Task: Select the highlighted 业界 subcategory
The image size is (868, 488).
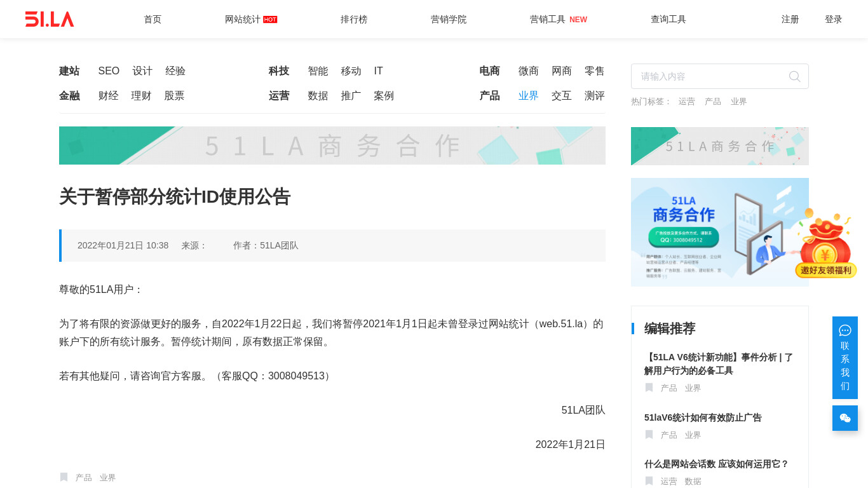Action: point(529,96)
